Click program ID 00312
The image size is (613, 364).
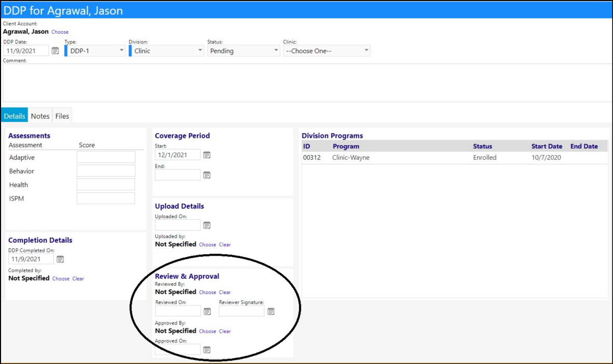[x=311, y=158]
